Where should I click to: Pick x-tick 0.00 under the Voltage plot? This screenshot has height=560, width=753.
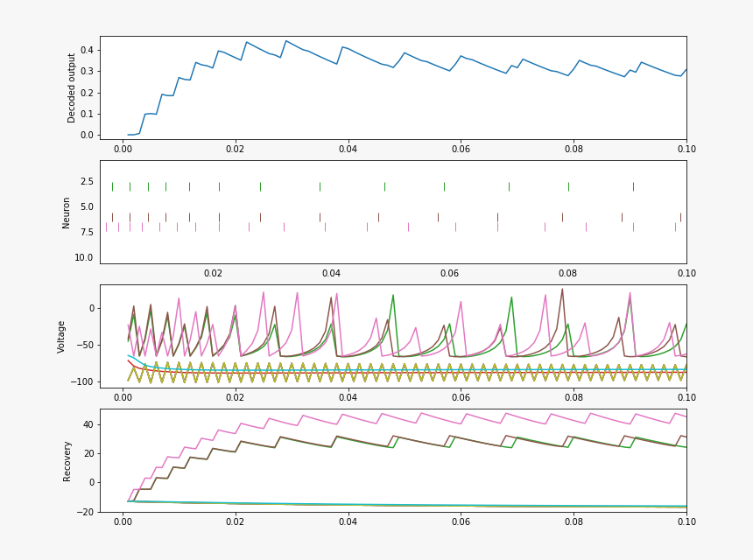pos(123,398)
